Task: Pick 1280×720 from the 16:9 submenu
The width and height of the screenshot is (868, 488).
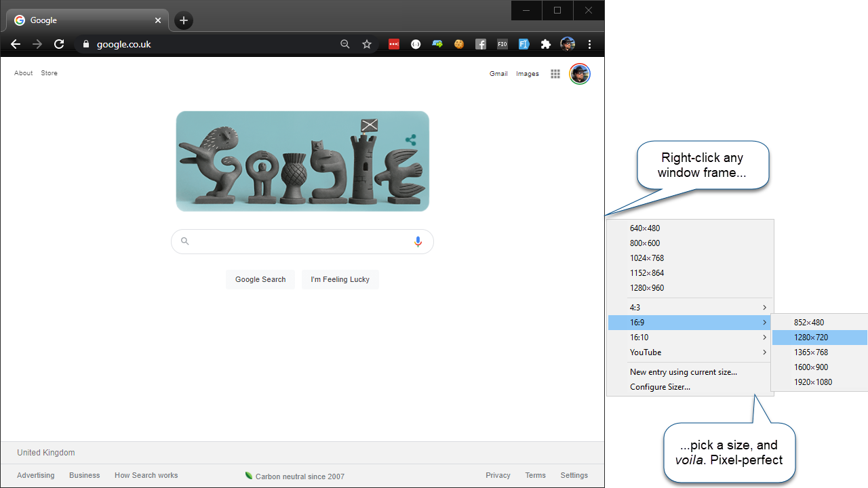Action: pos(820,338)
